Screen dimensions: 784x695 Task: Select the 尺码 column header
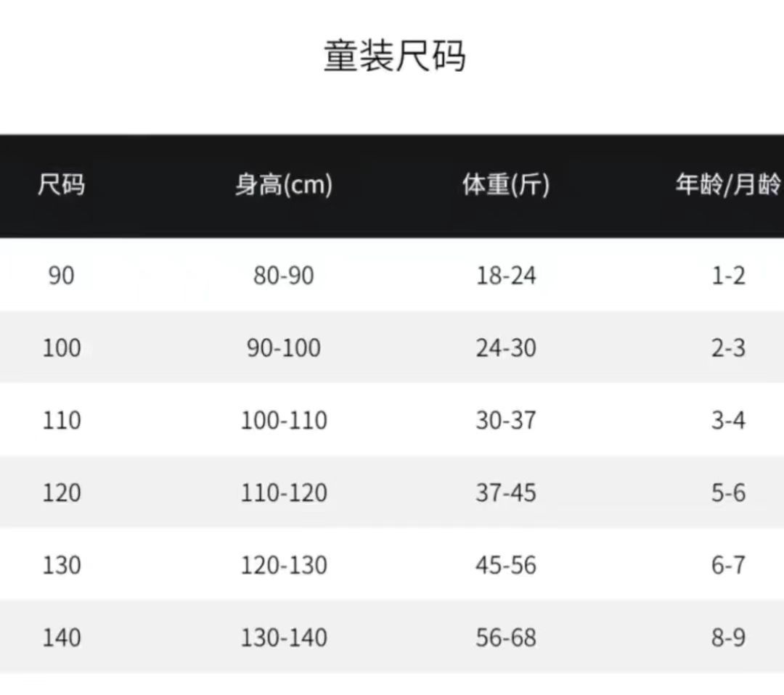(x=61, y=186)
